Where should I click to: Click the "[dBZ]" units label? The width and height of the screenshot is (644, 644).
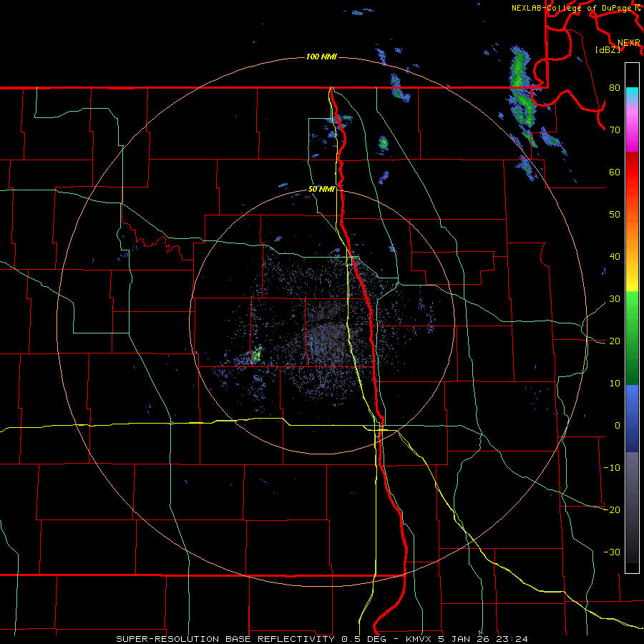coord(608,50)
